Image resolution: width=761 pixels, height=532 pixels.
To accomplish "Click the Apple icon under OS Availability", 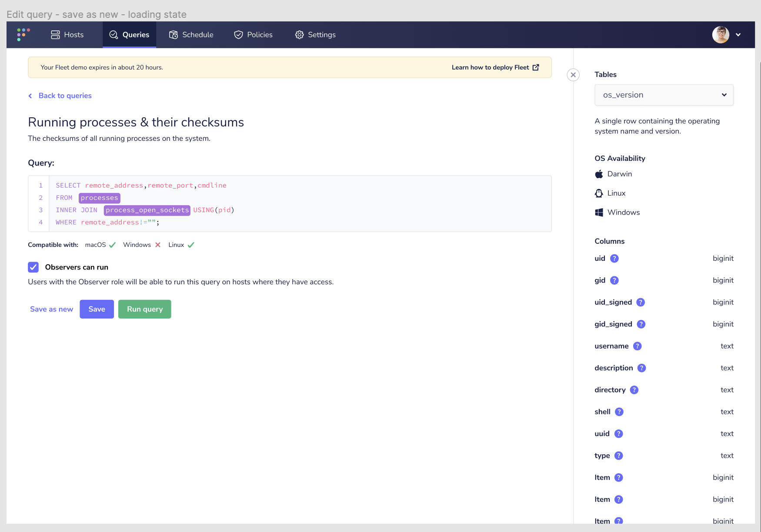I will coord(599,174).
